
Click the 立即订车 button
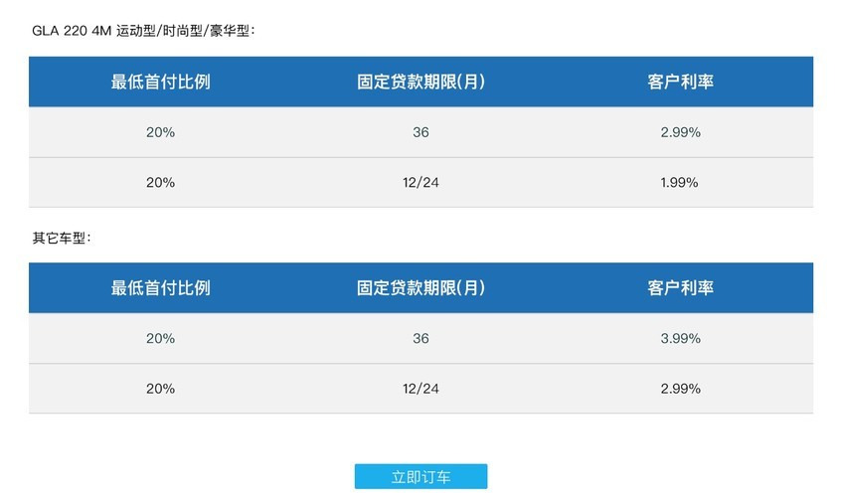[x=420, y=477]
